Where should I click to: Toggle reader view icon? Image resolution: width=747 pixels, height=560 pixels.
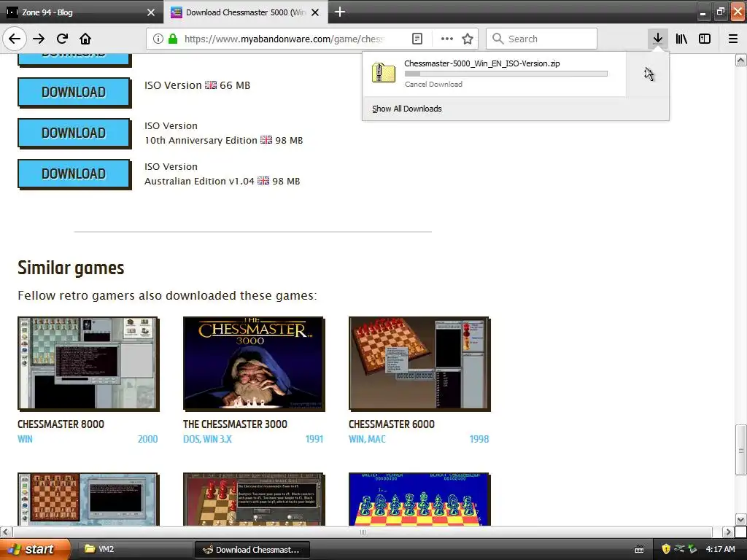(x=417, y=39)
